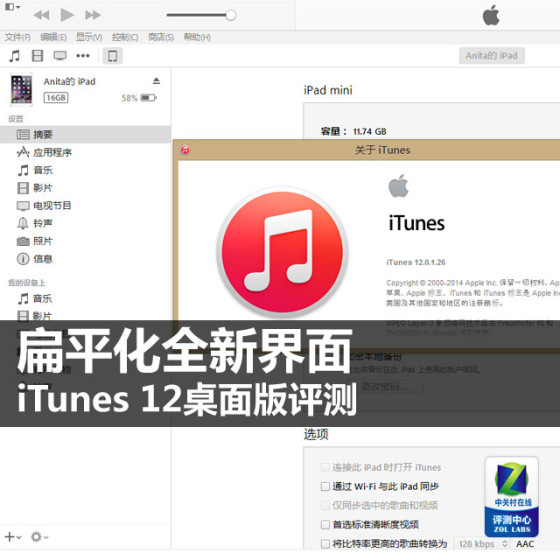Enable 通过 Wi-Fi 与此 iPad 同步
Image resolution: width=560 pixels, height=560 pixels.
click(x=325, y=486)
